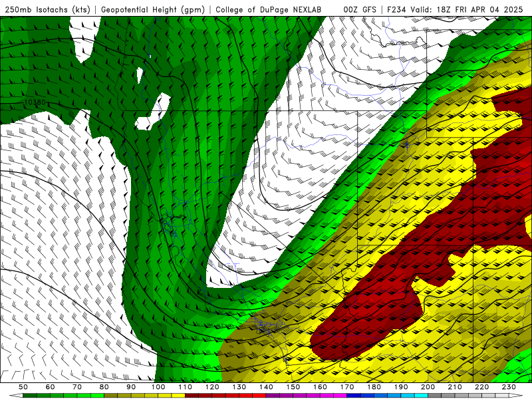This screenshot has height=399, width=532.
Task: Click the "50" value on the color scale
Action: [23, 387]
